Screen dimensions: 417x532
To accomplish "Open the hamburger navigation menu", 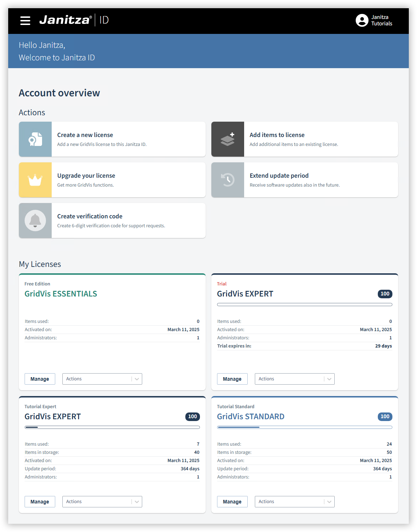I will point(25,20).
